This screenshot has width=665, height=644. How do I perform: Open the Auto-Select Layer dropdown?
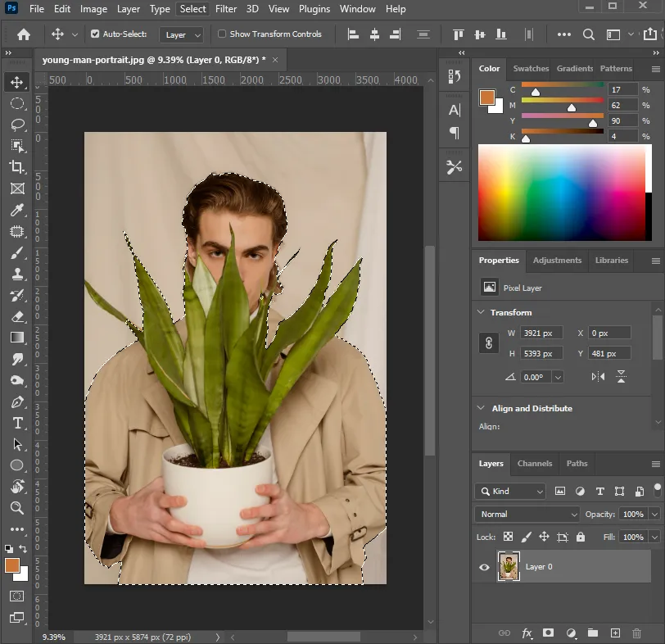click(182, 35)
